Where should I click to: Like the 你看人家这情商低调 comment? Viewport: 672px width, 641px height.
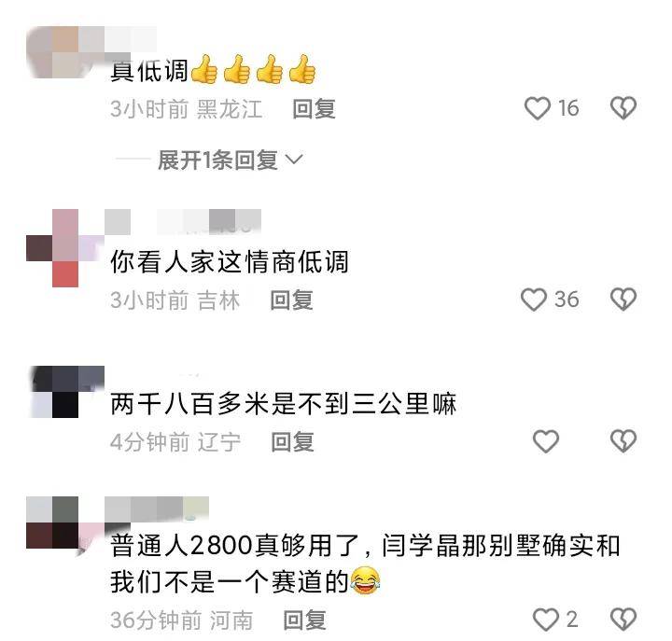click(534, 300)
